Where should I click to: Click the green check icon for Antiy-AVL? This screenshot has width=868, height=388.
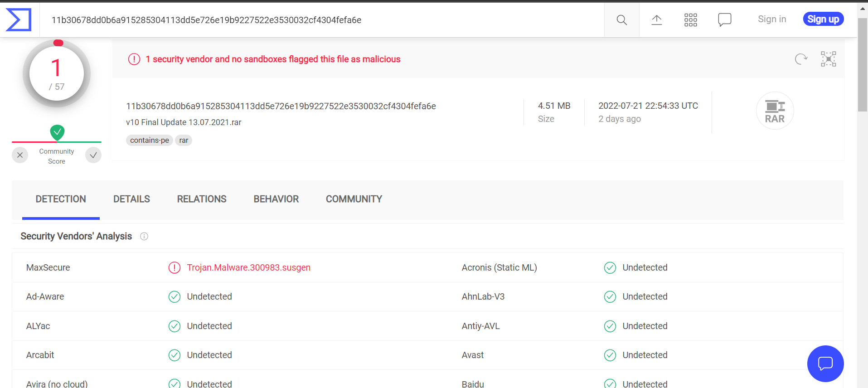[610, 326]
